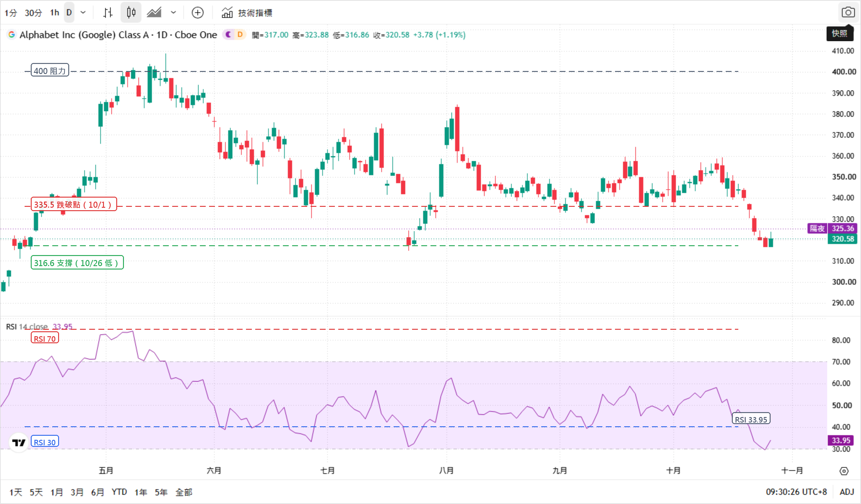
Task: Show 全部 full history range
Action: click(x=184, y=492)
